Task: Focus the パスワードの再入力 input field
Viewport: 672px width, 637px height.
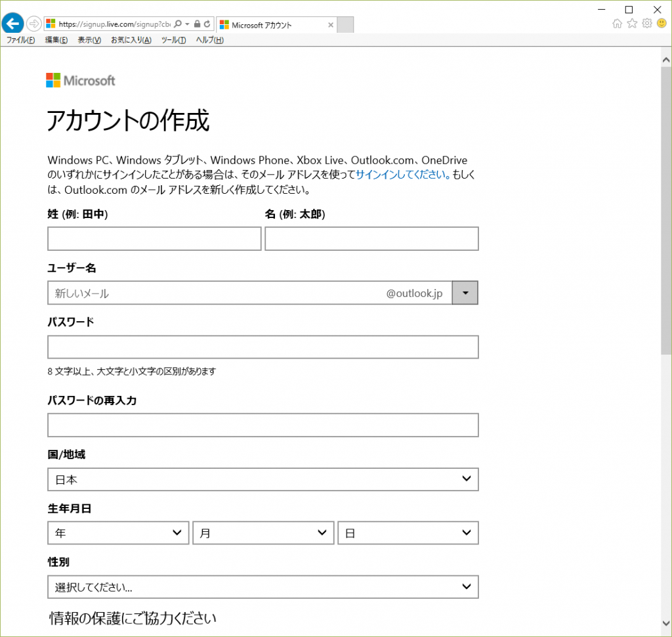Action: (x=263, y=425)
